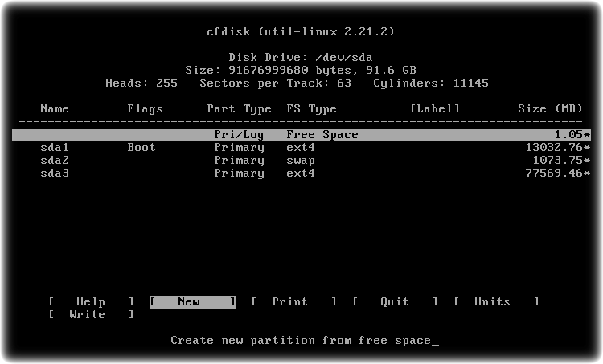Viewport: 603px width, 364px height.
Task: Click the swap filesystem type cell
Action: (301, 161)
